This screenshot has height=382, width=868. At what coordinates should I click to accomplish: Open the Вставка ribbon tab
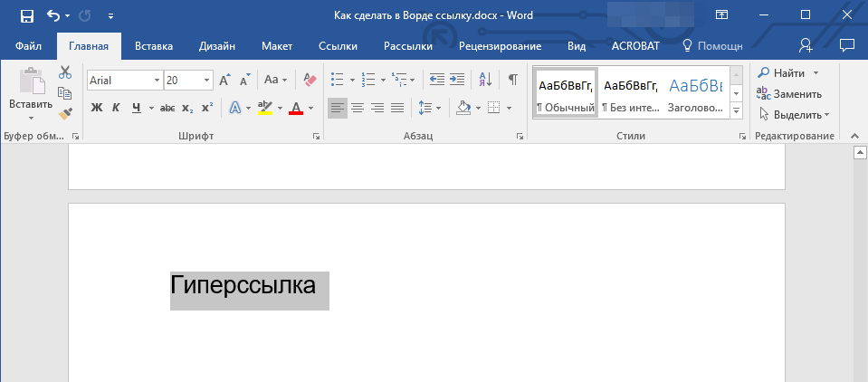click(x=154, y=45)
